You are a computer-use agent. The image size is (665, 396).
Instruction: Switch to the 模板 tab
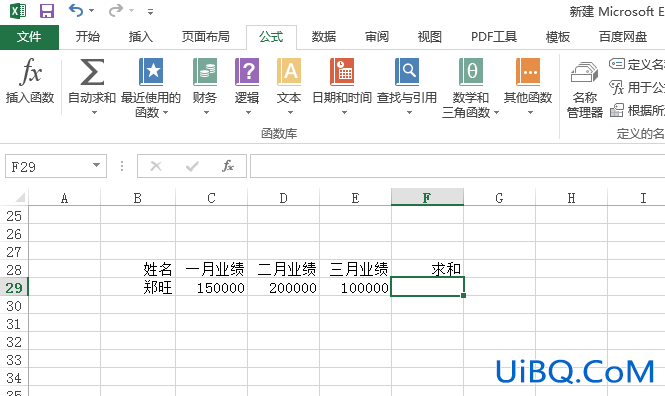coord(558,37)
